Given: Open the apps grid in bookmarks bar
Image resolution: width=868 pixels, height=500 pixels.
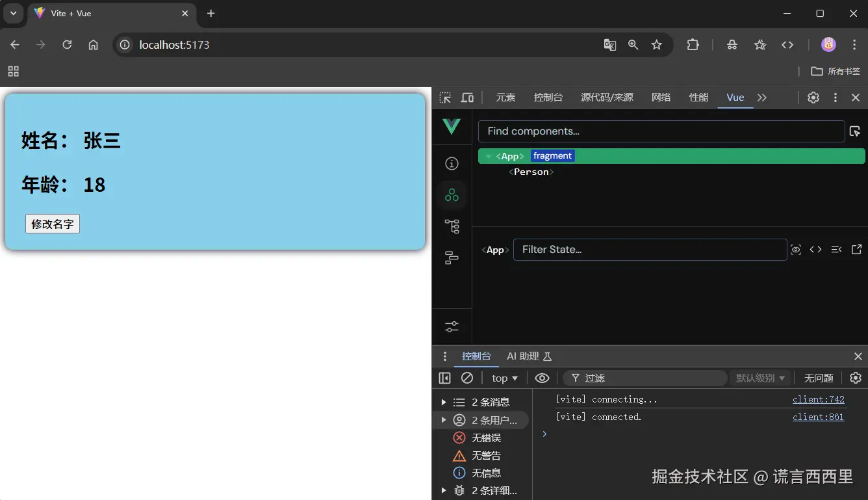Looking at the screenshot, I should pos(13,72).
